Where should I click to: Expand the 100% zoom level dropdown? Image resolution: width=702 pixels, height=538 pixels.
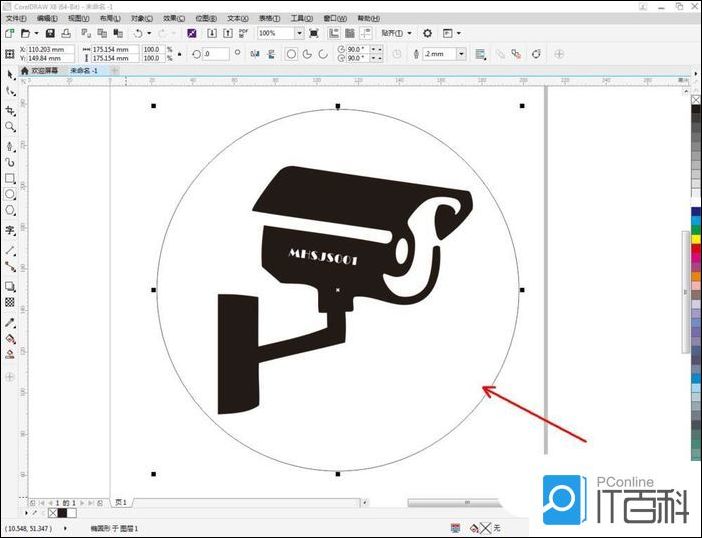[297, 33]
